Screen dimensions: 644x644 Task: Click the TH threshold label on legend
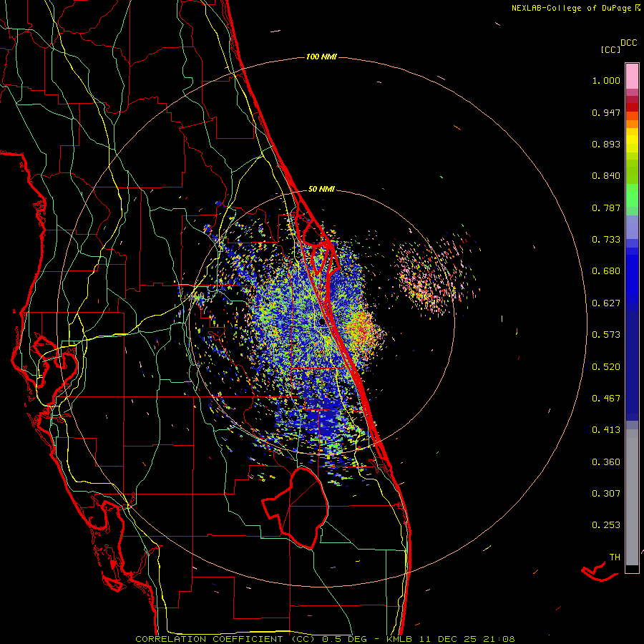pyautogui.click(x=615, y=557)
